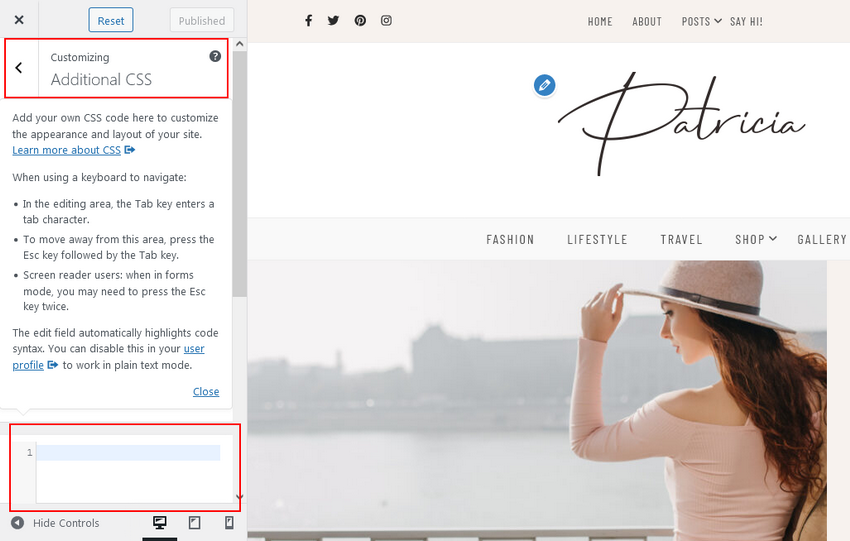Screen dimensions: 850x541
Task: Click the Patricia site logo
Action: click(x=681, y=124)
